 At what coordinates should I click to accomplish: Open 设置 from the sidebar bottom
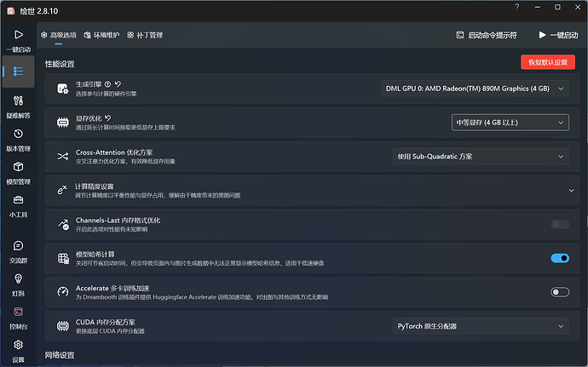pyautogui.click(x=18, y=349)
